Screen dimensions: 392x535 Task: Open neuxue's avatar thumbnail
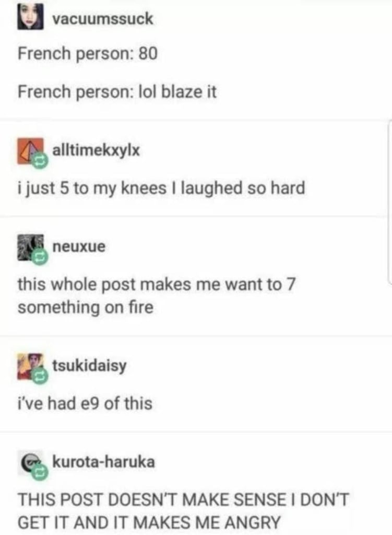pos(30,248)
